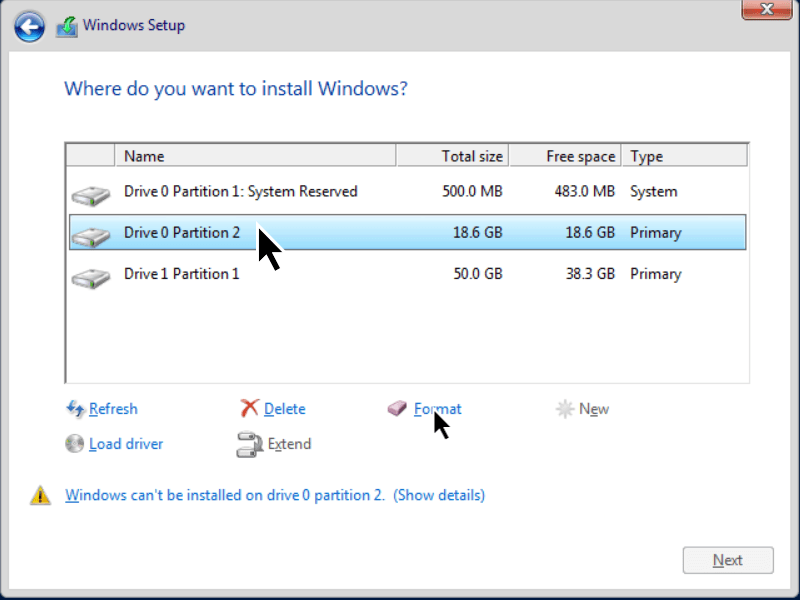Delete the selected partition
The width and height of the screenshot is (800, 600).
[285, 409]
